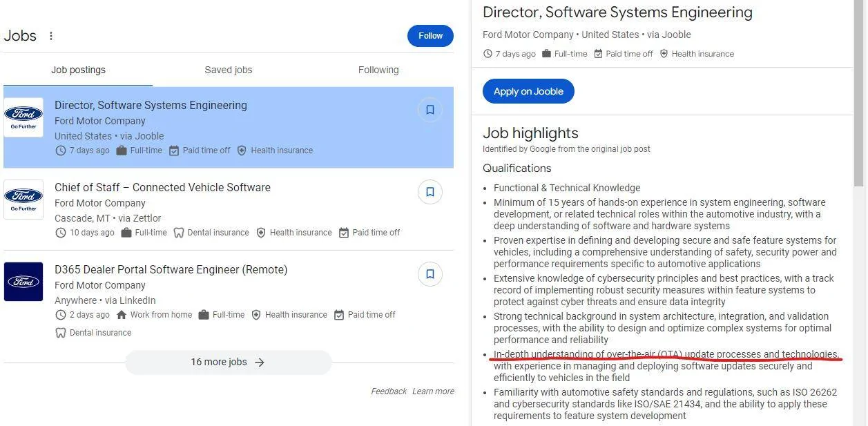Open the Saved jobs tab
The image size is (868, 426).
[x=229, y=70]
